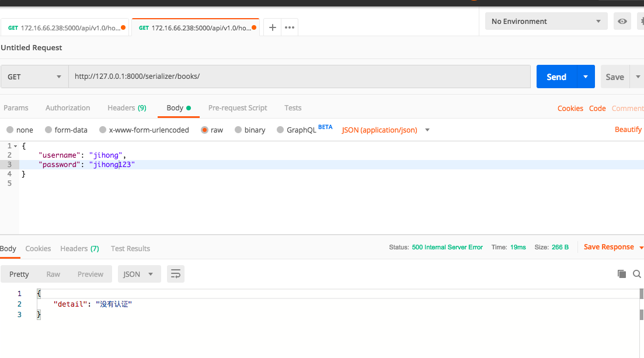
Task: Switch response view to Preview
Action: coord(90,274)
